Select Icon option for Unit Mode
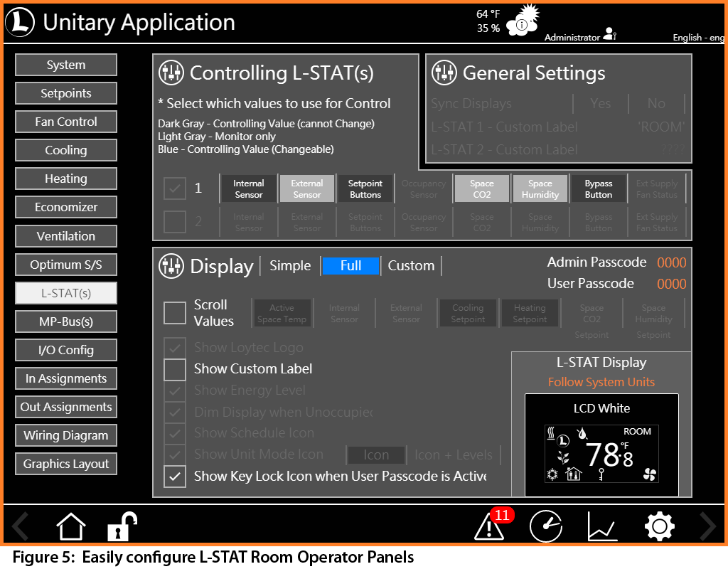Viewport: 728px width, 569px height. coord(376,454)
